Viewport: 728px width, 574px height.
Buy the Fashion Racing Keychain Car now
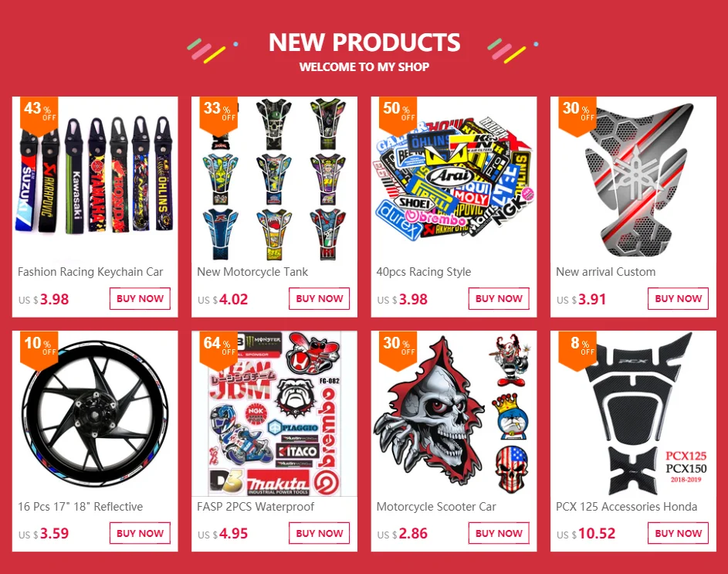point(140,298)
